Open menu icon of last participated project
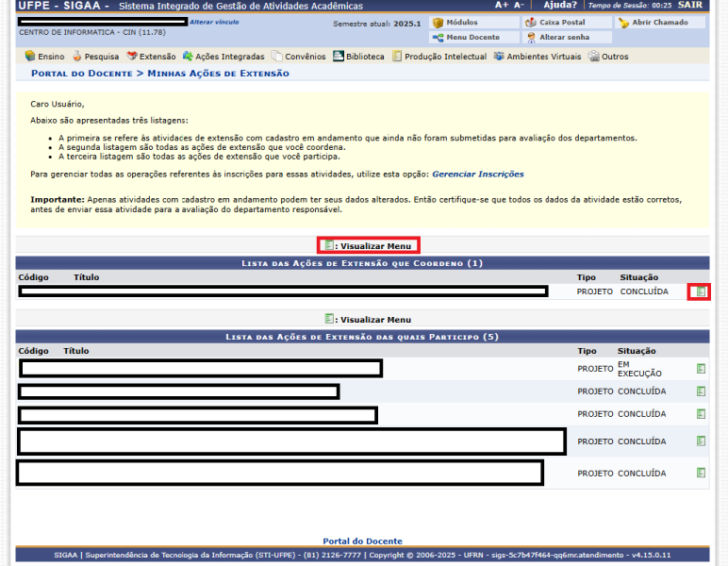 tap(701, 474)
